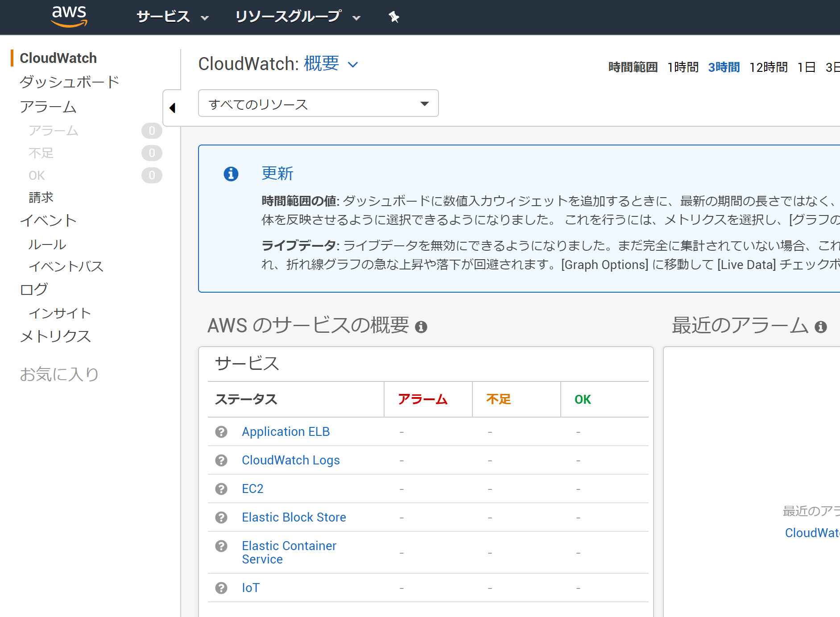Click the orange 不足 column header
The height and width of the screenshot is (617, 840).
[x=499, y=399]
